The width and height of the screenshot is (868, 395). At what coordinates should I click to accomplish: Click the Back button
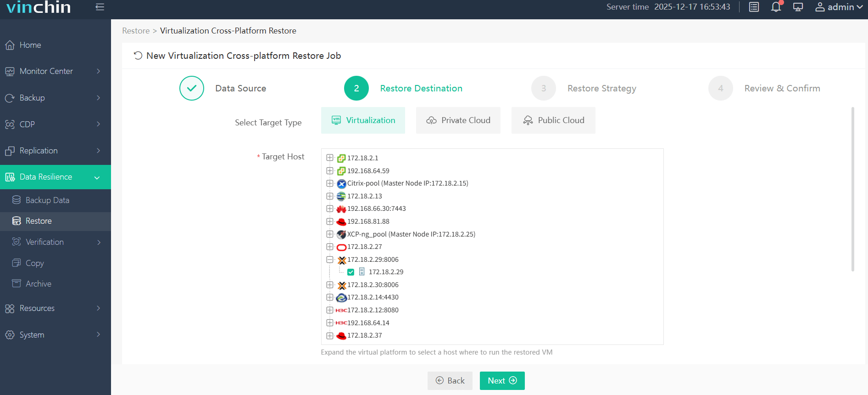(x=450, y=381)
